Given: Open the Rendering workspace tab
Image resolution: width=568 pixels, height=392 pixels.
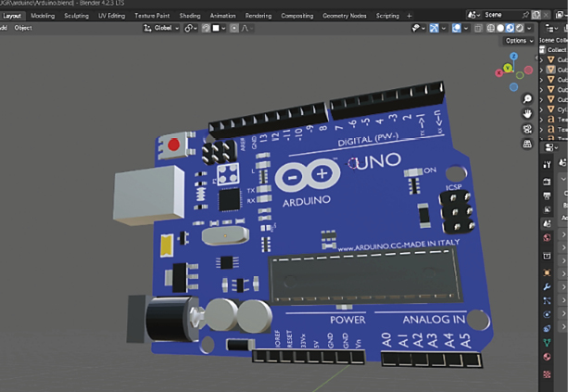Looking at the screenshot, I should pyautogui.click(x=259, y=16).
